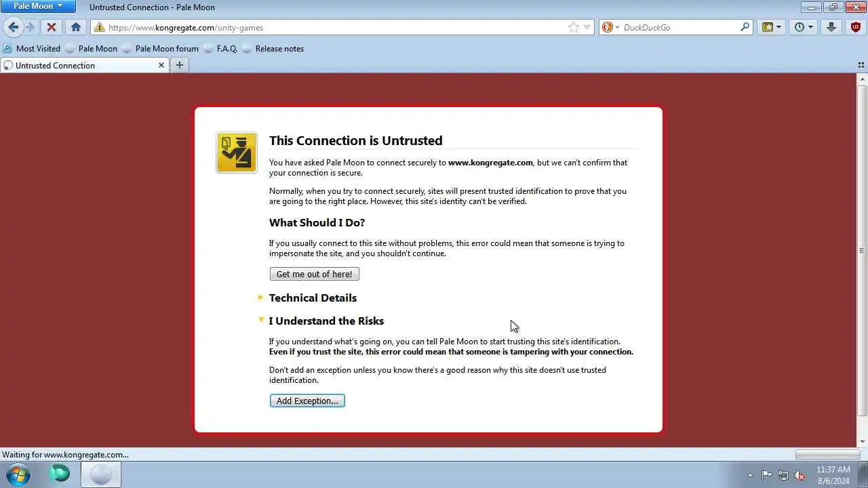Open the address bar history dropdown
This screenshot has width=868, height=488.
tap(587, 28)
